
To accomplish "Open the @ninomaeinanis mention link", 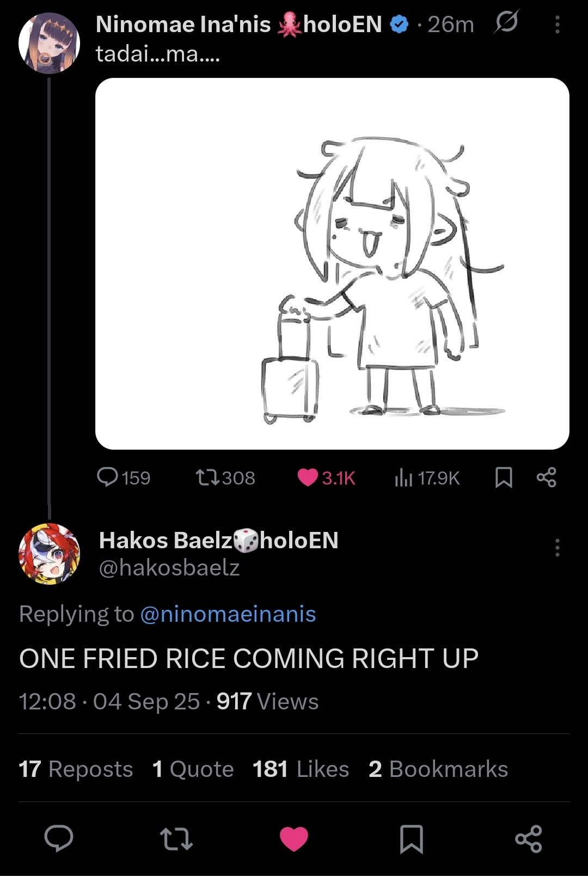I will click(x=228, y=614).
